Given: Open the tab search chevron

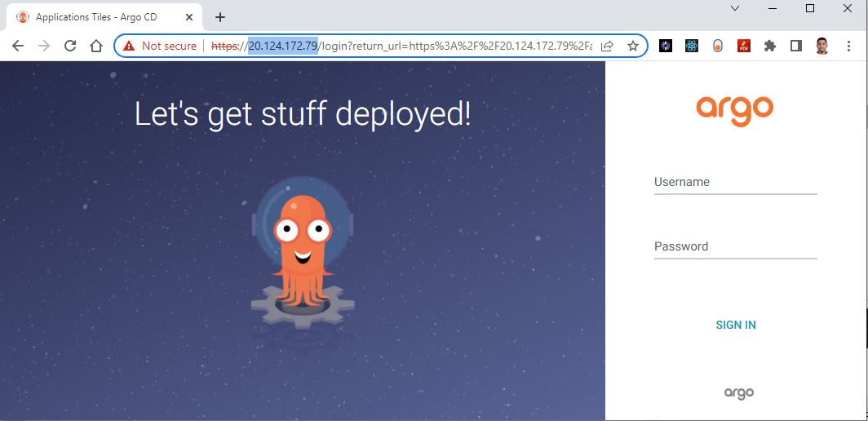Looking at the screenshot, I should 735,8.
